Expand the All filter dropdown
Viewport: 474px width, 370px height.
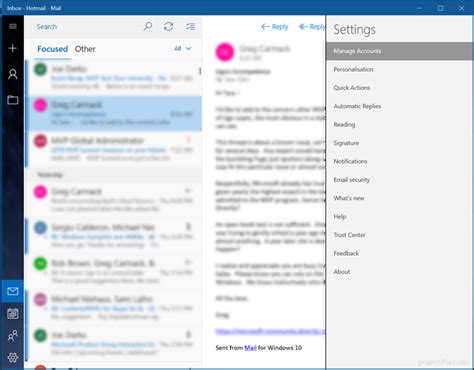click(x=183, y=49)
